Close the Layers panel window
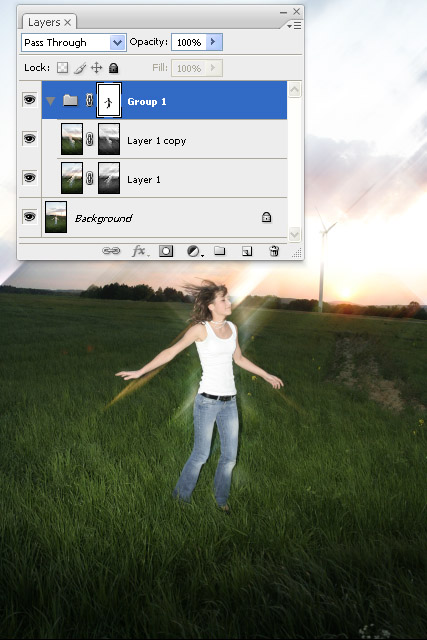 (297, 11)
